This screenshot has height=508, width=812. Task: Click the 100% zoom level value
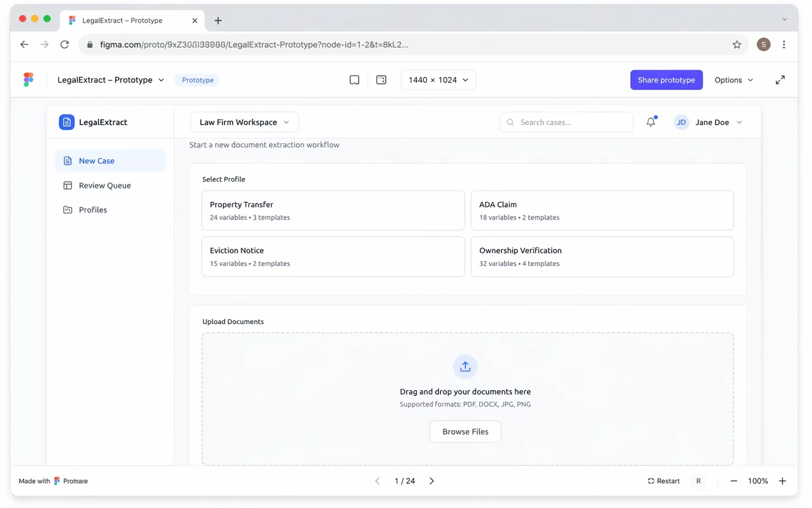(x=758, y=481)
